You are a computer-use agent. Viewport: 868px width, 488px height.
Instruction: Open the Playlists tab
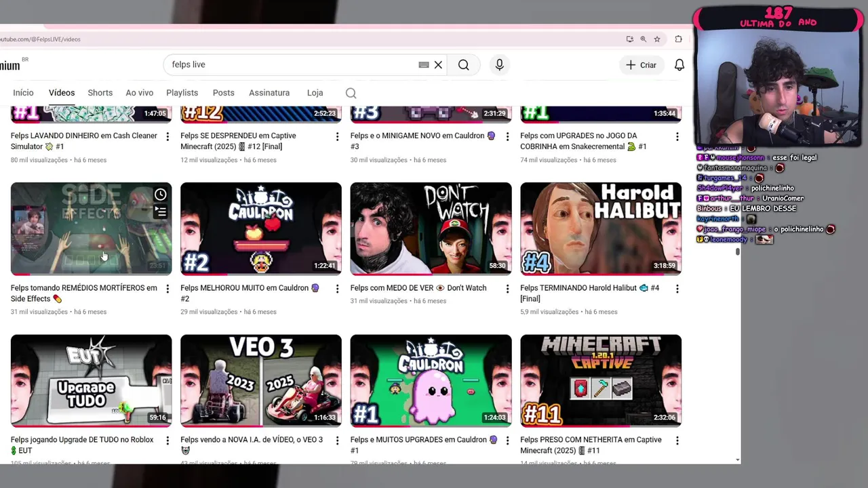tap(182, 93)
